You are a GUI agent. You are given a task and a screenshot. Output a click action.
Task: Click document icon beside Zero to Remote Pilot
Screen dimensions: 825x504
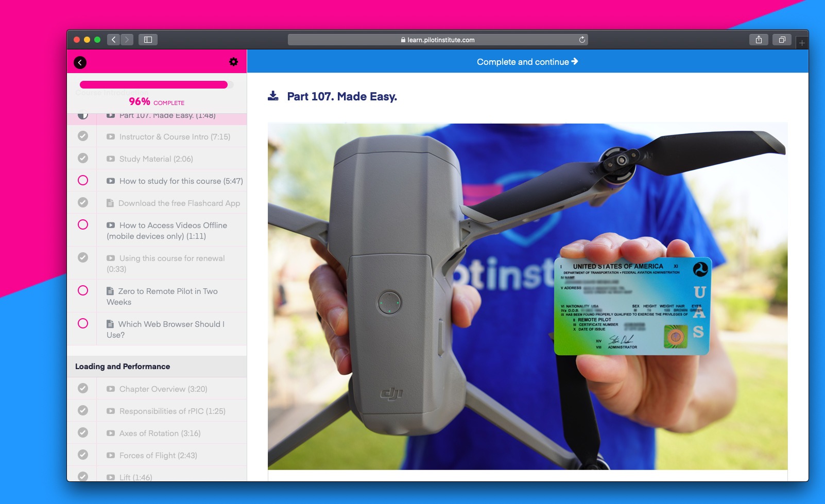(110, 290)
